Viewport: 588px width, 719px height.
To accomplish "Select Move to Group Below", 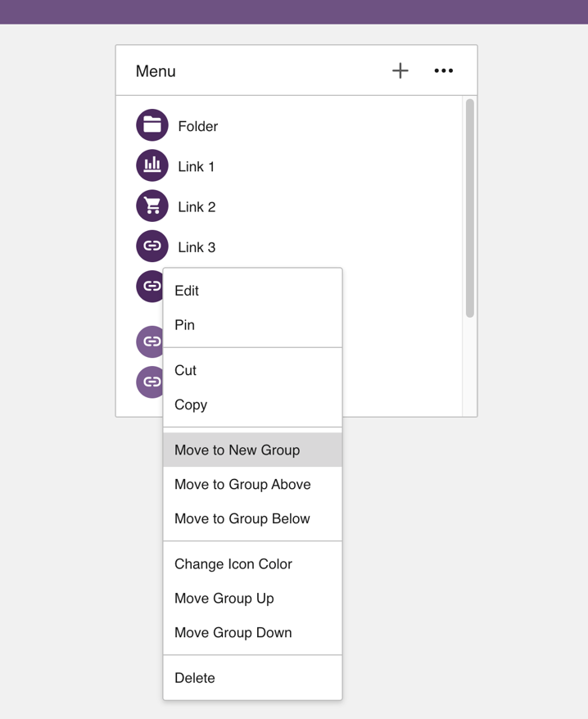I will (x=242, y=518).
